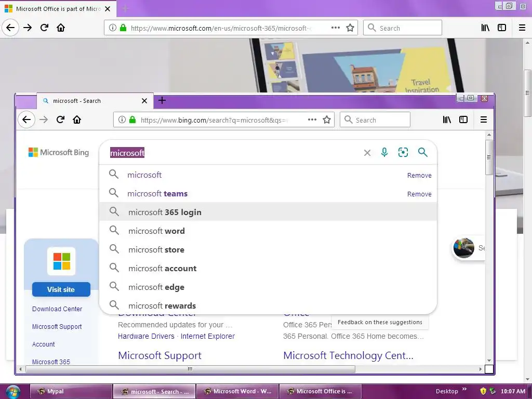Open the Internet Explorer link

pyautogui.click(x=208, y=336)
